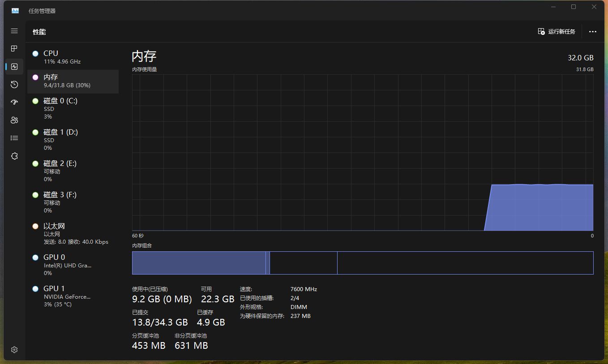Select GPU 1 NVIDIA GeForce entry

pos(73,296)
